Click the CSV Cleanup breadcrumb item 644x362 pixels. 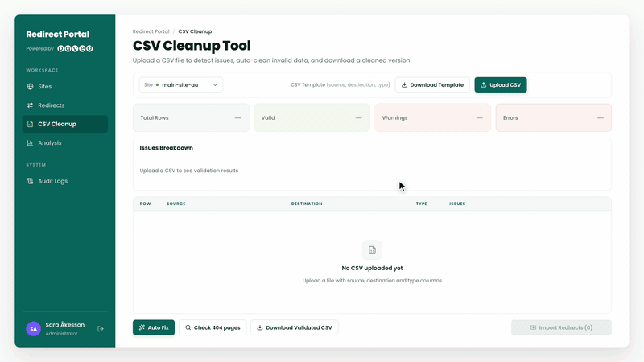[x=195, y=31]
